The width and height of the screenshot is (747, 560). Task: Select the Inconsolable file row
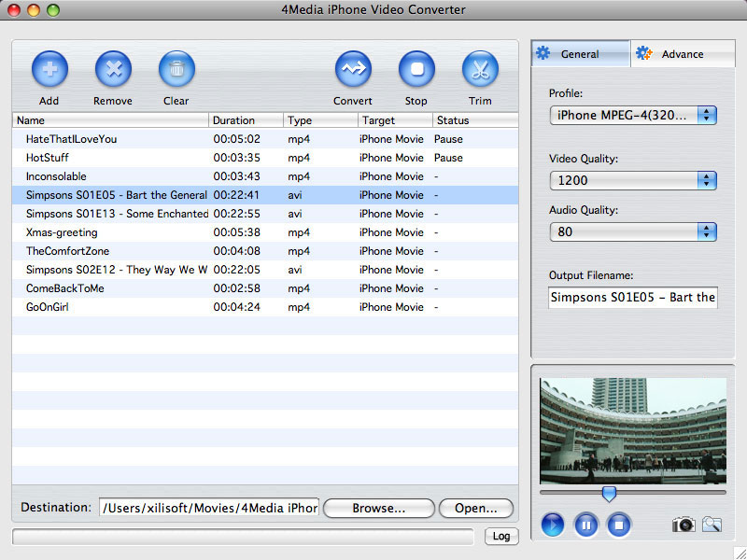tap(265, 176)
